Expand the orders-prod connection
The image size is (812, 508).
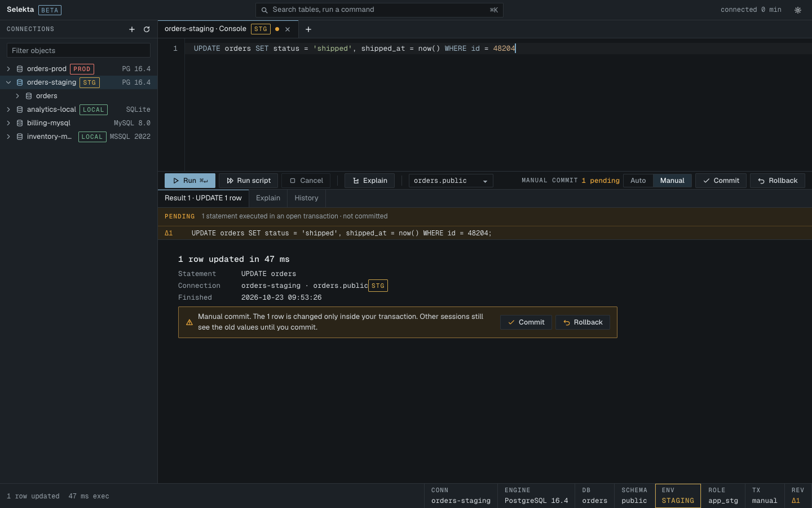tap(8, 69)
